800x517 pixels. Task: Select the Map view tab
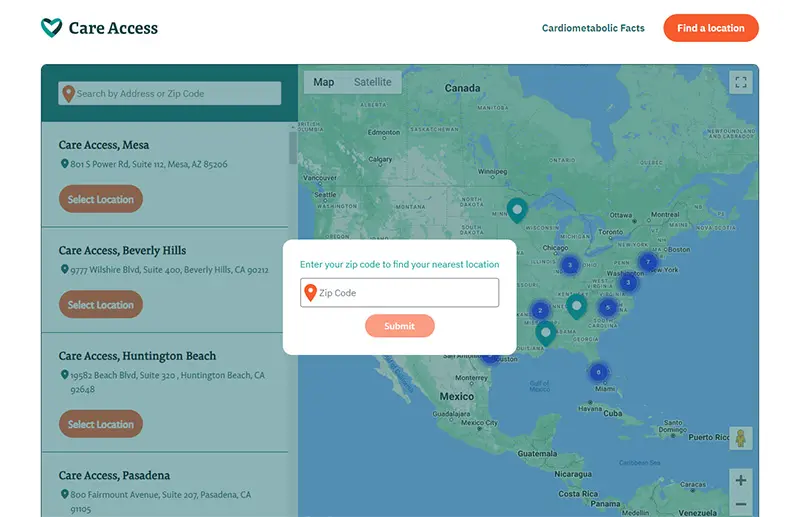(x=324, y=82)
